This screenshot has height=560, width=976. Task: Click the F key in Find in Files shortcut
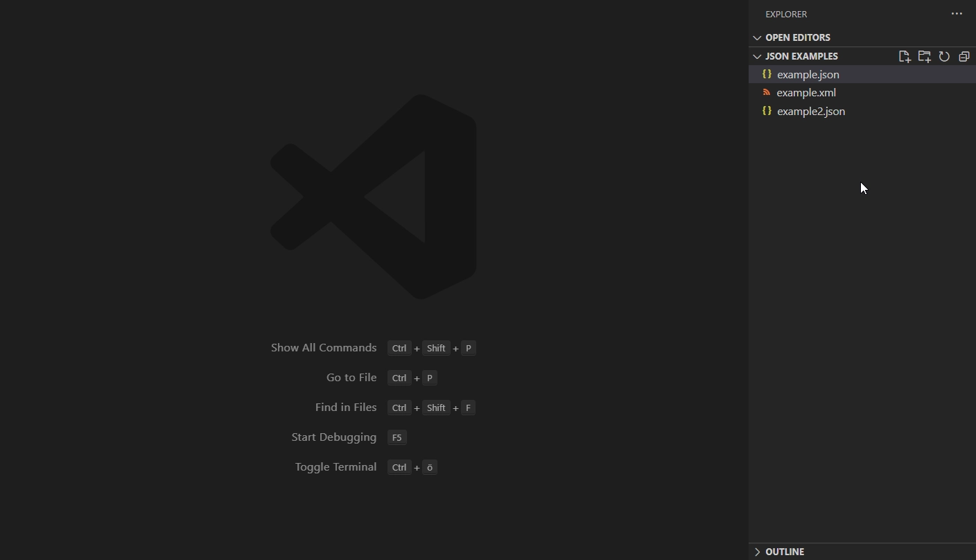[x=469, y=408]
